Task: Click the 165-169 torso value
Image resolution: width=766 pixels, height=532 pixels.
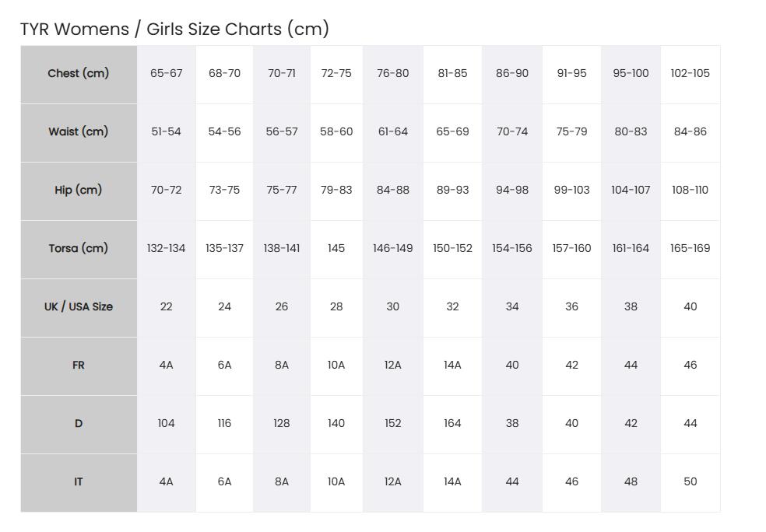Action: [690, 250]
